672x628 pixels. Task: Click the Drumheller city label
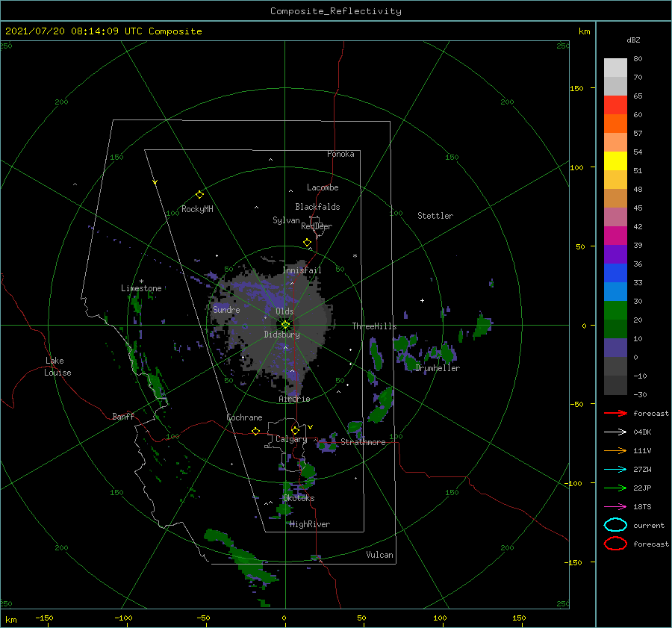click(x=438, y=368)
